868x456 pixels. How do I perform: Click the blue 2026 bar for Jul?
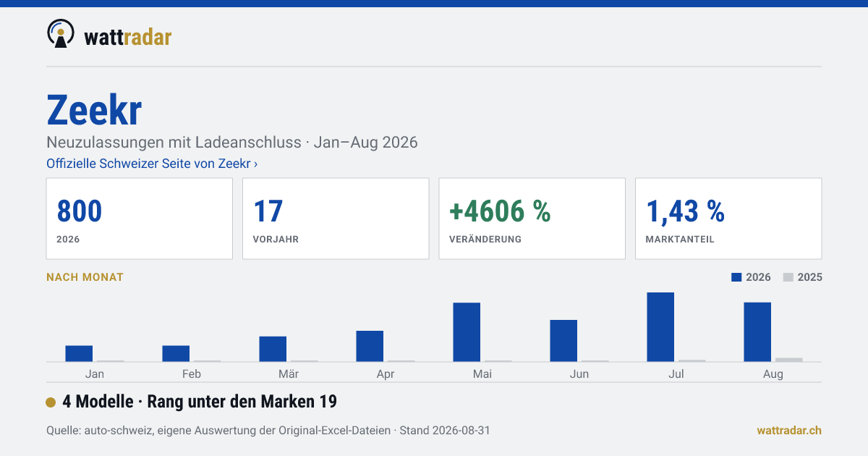click(660, 327)
